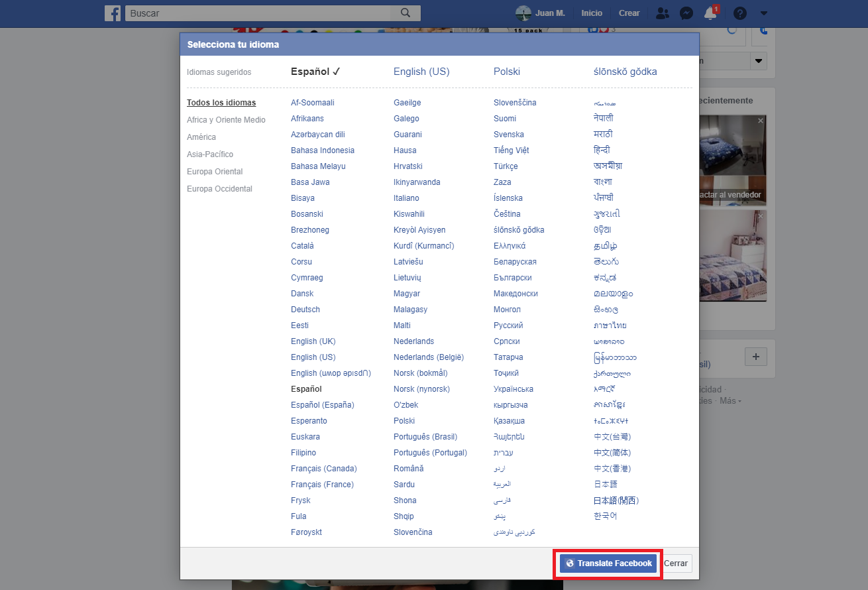Open the notifications bell icon

click(711, 13)
